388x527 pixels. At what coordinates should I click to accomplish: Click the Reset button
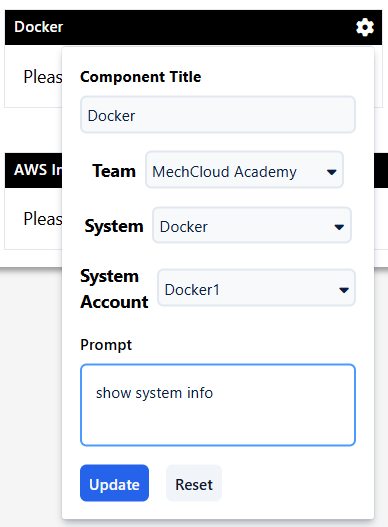(x=194, y=483)
